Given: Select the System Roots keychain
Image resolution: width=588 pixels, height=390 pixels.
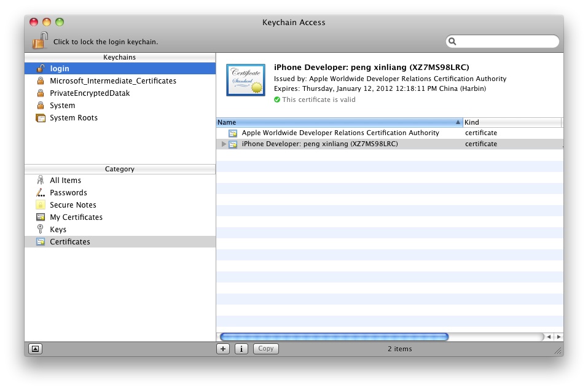Looking at the screenshot, I should [x=120, y=118].
